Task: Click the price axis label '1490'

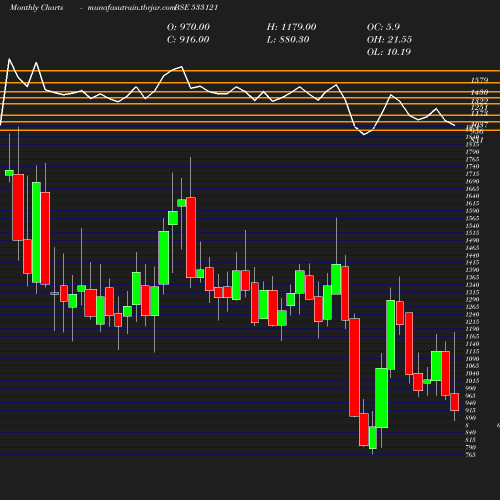Action: point(472,240)
